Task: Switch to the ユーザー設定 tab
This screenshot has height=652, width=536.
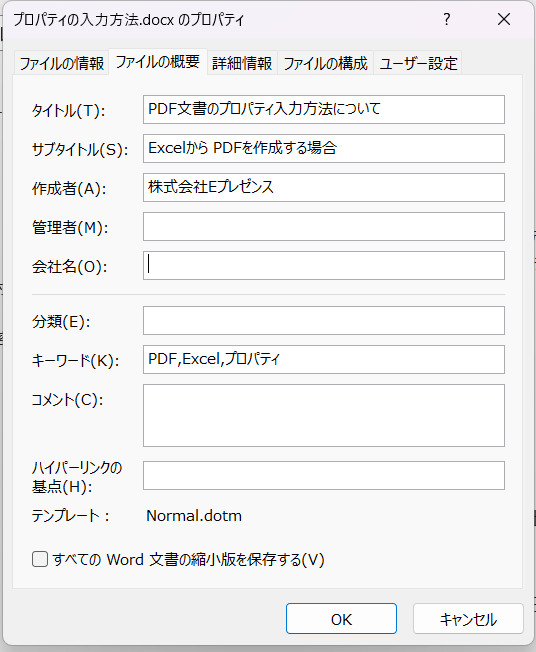Action: click(x=418, y=63)
